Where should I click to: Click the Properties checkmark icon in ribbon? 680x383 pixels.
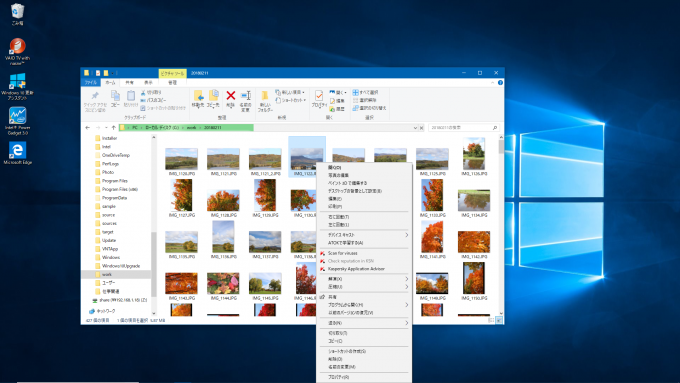(x=319, y=96)
